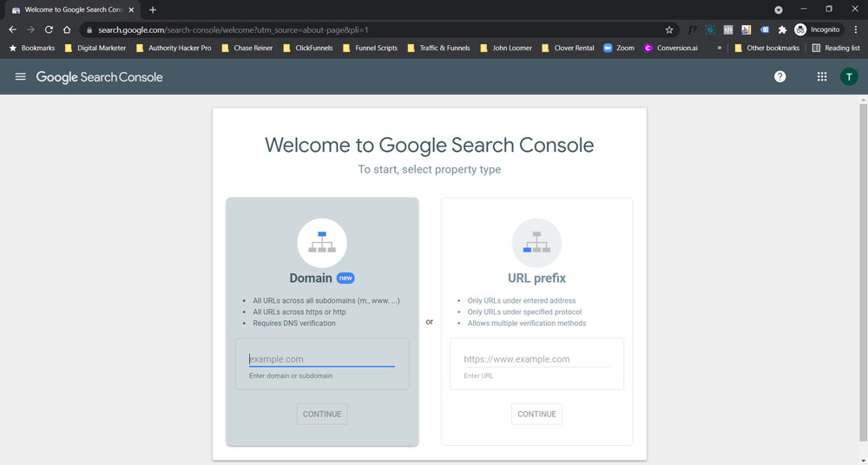The width and height of the screenshot is (868, 465).
Task: Click the URL prefix heading text
Action: click(536, 278)
